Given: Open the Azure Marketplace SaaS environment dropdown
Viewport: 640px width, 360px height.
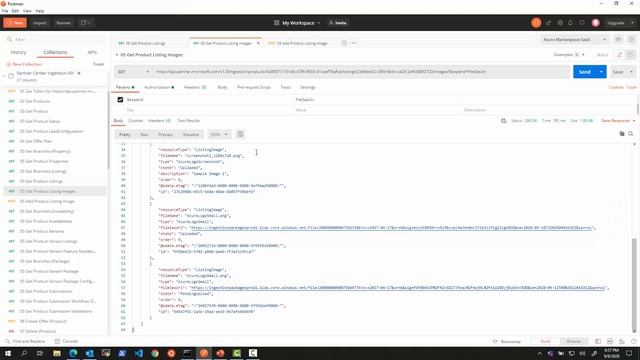Looking at the screenshot, I should (x=574, y=40).
